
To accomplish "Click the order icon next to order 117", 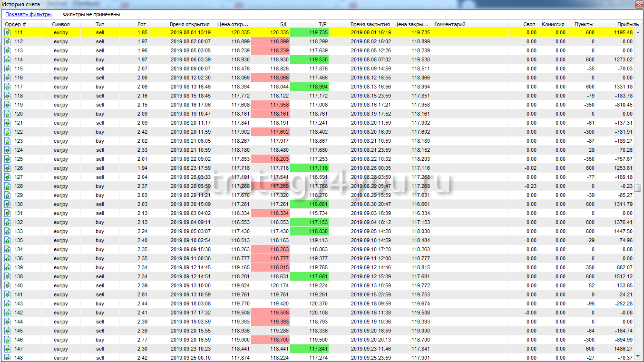I will pos(8,87).
